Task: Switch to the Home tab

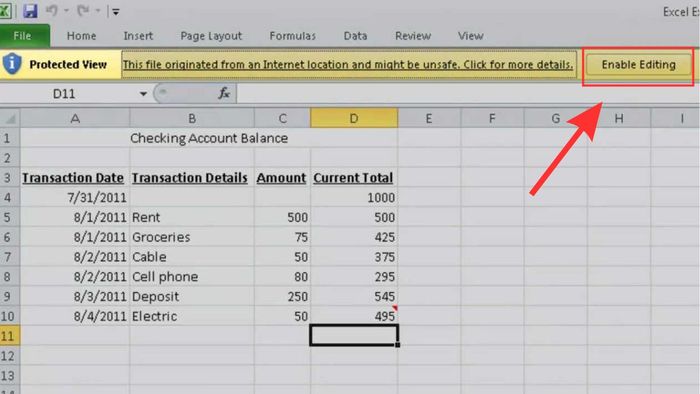Action: (x=81, y=36)
